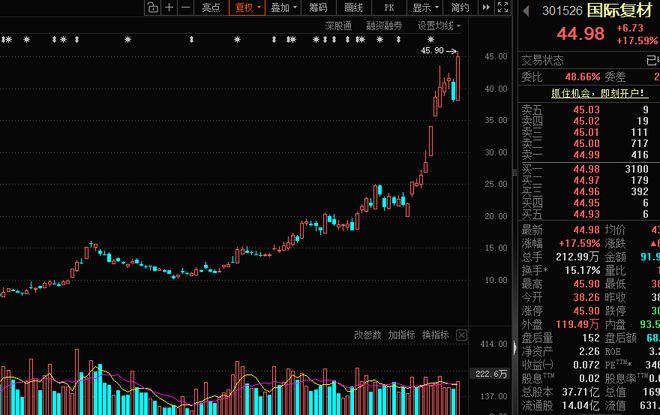Click 换指标 to change indicator

pyautogui.click(x=435, y=335)
